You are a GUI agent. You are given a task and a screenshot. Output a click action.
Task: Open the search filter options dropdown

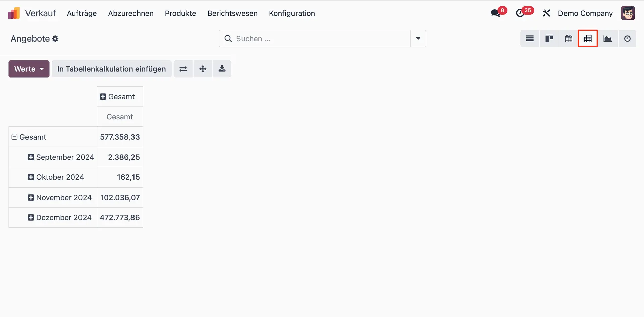point(418,39)
